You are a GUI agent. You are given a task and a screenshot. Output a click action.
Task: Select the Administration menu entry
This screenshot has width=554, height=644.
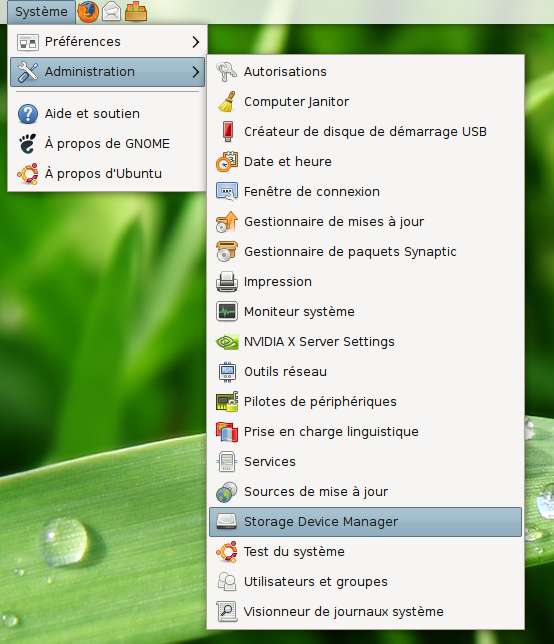click(107, 72)
